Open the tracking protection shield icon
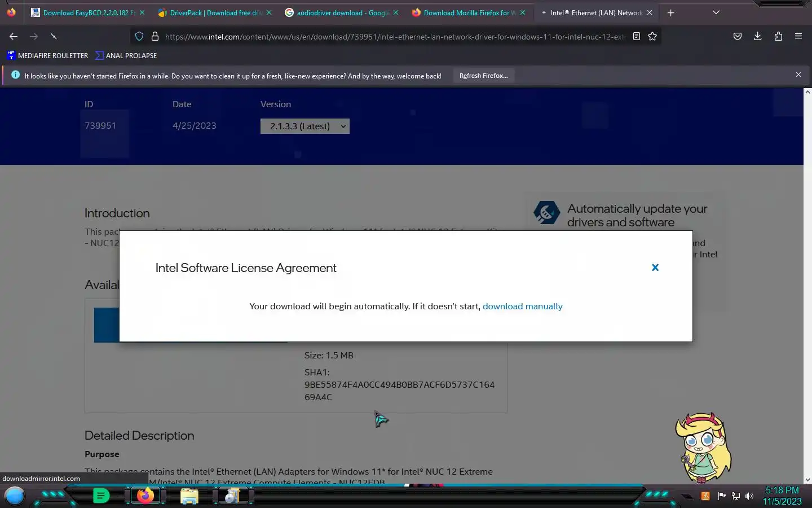Screen dimensions: 812x508 (139, 36)
